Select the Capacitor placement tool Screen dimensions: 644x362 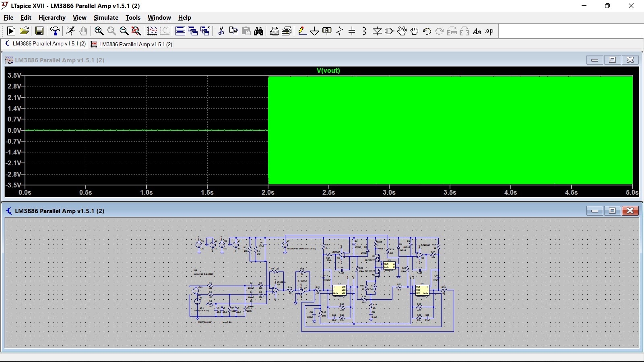click(x=352, y=31)
